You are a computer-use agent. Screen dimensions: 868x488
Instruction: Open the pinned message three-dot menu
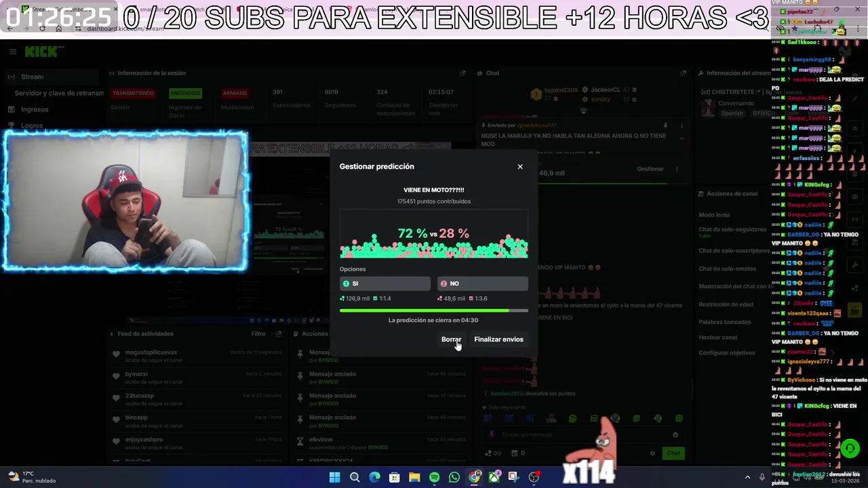(682, 125)
